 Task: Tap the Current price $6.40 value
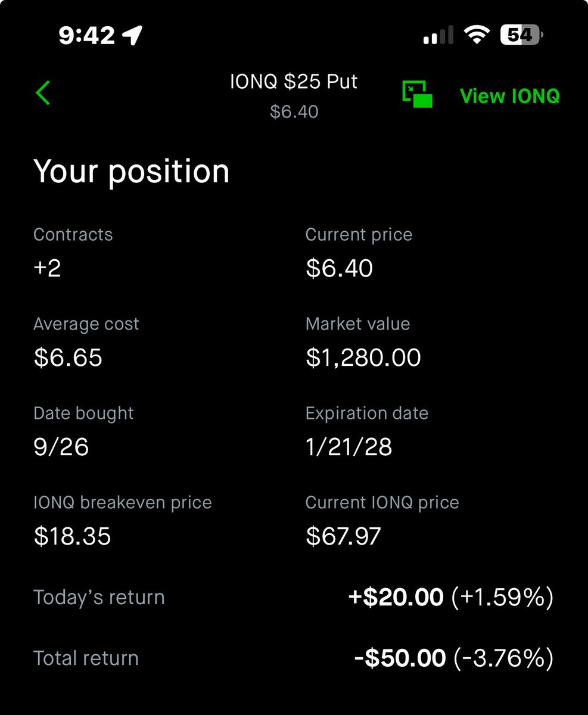coord(340,268)
